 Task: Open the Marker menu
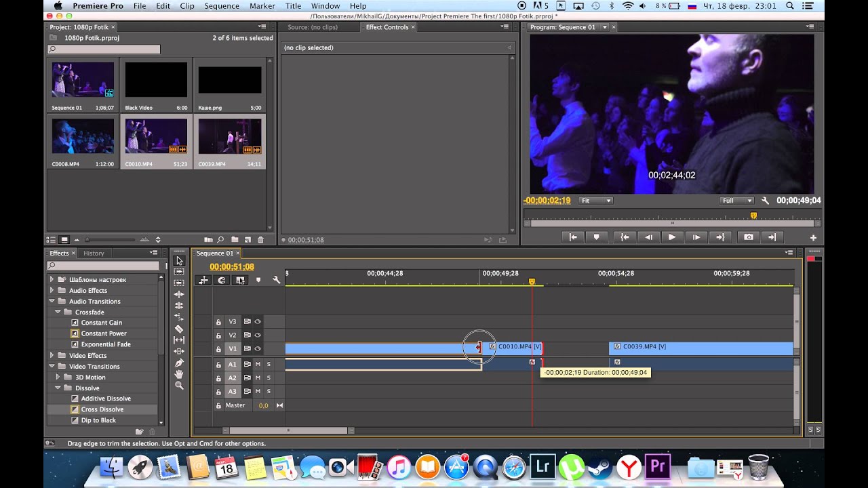262,6
